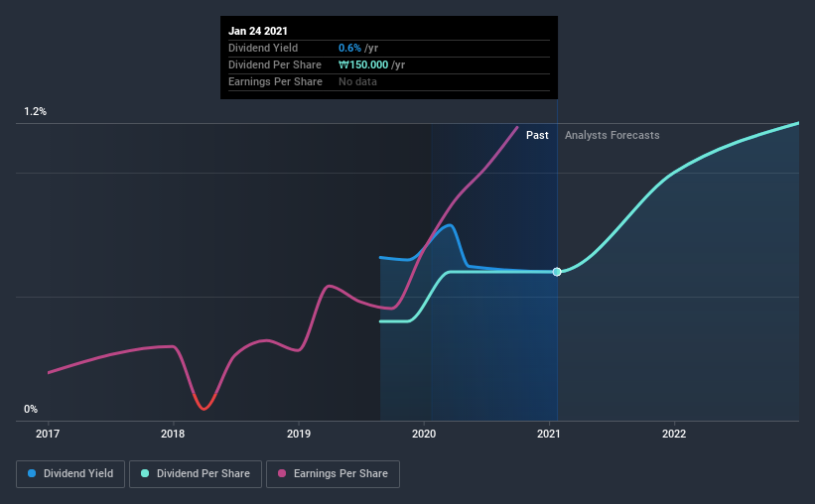The width and height of the screenshot is (815, 504).
Task: Click the highlighted data point marker at Jan 2021
Action: 557,272
